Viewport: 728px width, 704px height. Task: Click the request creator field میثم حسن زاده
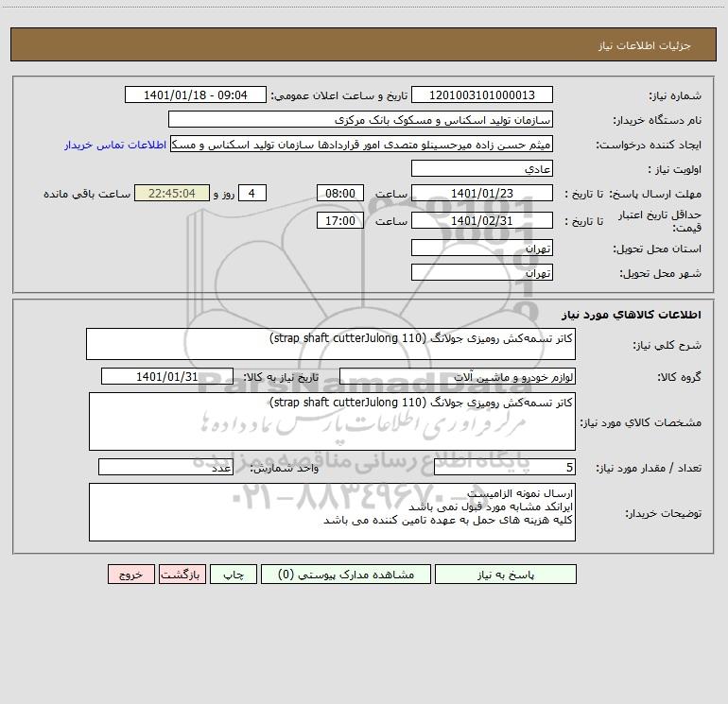[x=361, y=144]
